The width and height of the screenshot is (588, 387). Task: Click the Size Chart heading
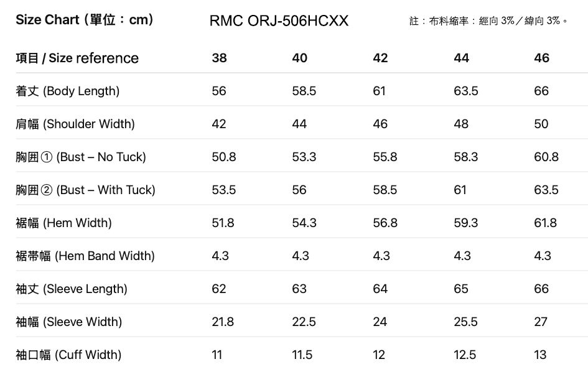tap(85, 20)
